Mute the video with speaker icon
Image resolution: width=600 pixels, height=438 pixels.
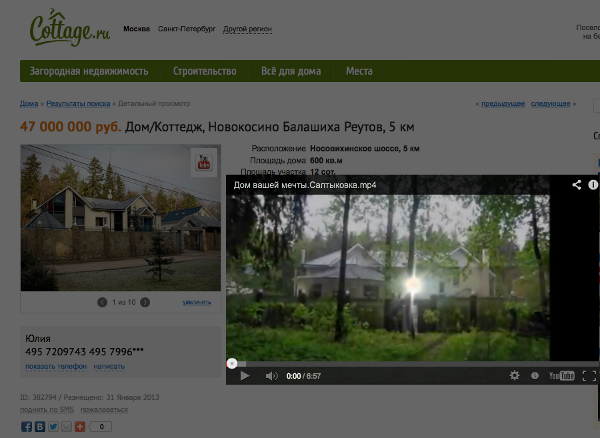(x=271, y=376)
